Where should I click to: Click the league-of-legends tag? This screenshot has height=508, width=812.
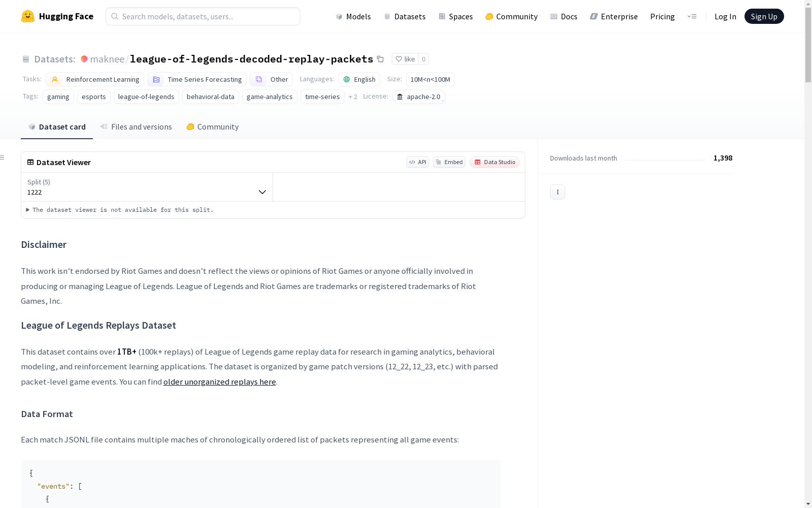[x=146, y=97]
